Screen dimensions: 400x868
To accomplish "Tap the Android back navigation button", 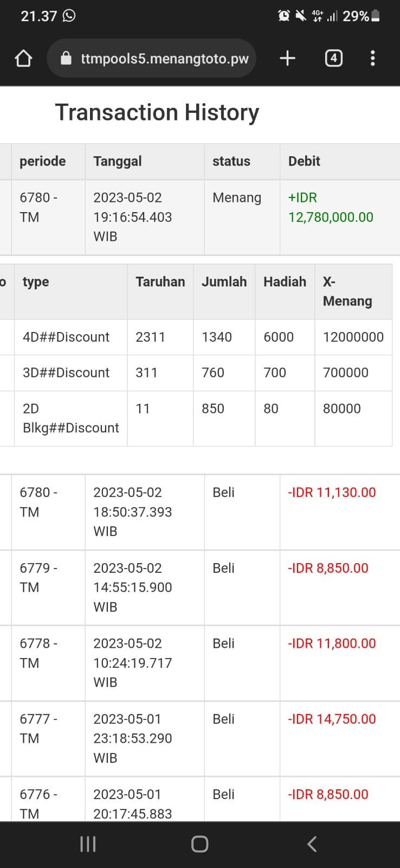I will pyautogui.click(x=312, y=844).
